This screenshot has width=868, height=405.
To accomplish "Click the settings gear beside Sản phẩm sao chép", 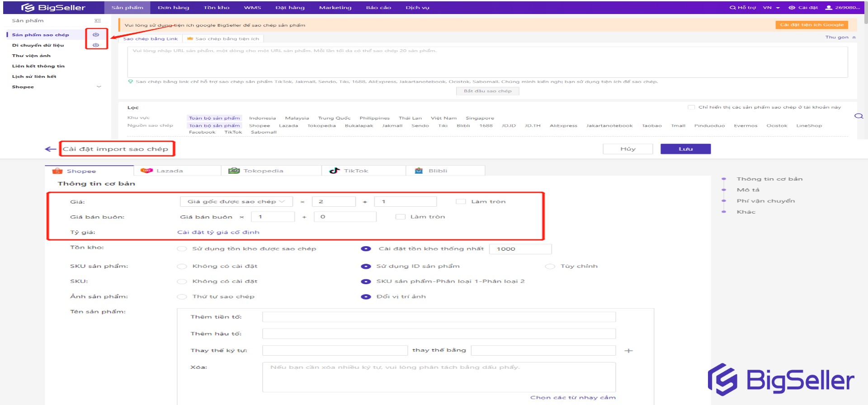I will pyautogui.click(x=96, y=34).
